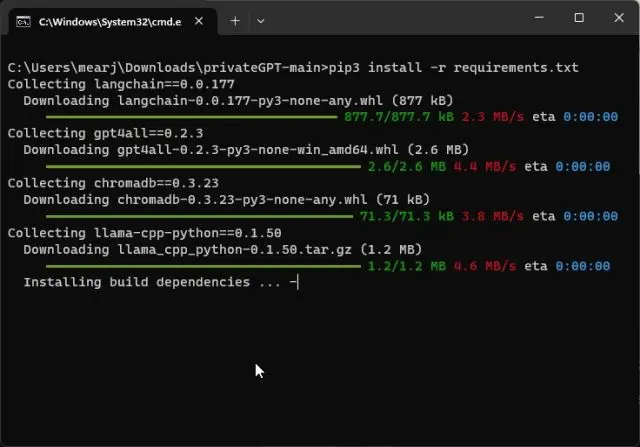The image size is (640, 447).
Task: Expand the new tab profile dropdown
Action: tap(260, 21)
